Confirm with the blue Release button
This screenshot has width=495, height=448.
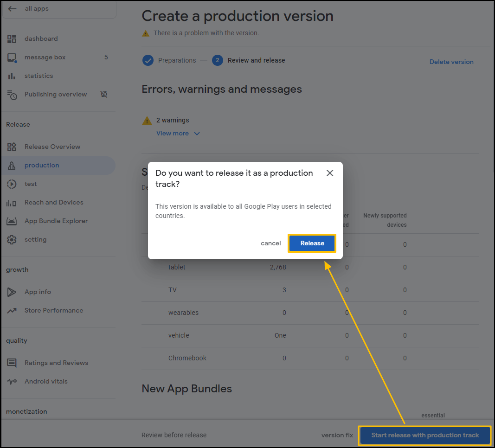pos(312,243)
